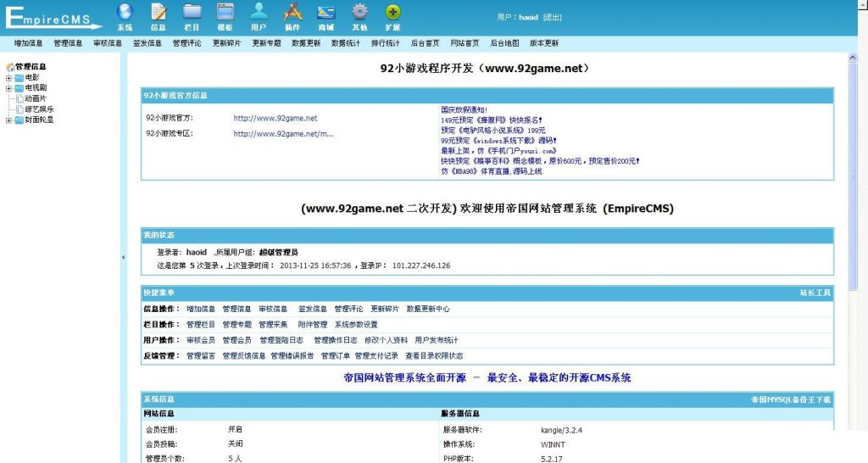Select 綜艺娱乐 in the tree

(39, 109)
